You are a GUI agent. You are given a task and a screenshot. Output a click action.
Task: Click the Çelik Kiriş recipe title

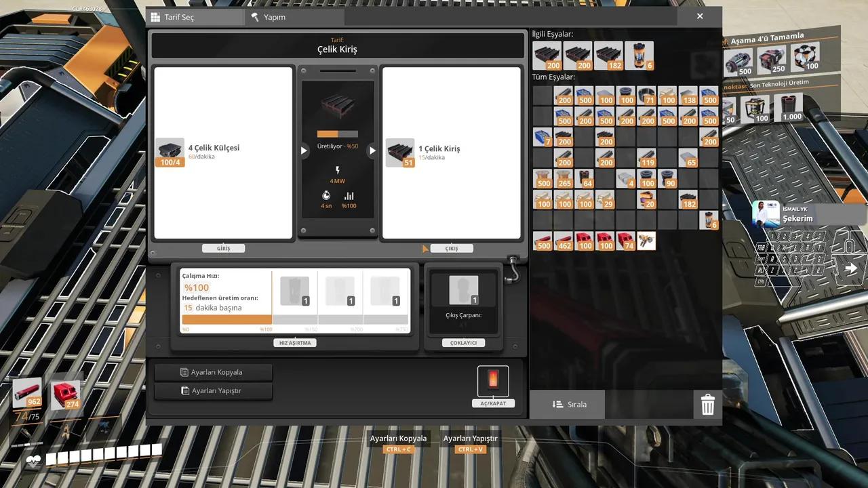click(x=337, y=49)
